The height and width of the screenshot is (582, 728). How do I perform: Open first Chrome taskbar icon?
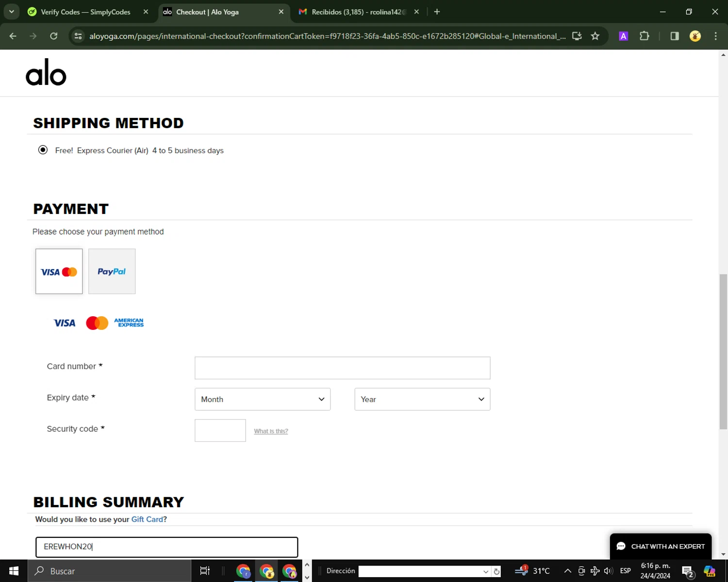[243, 571]
